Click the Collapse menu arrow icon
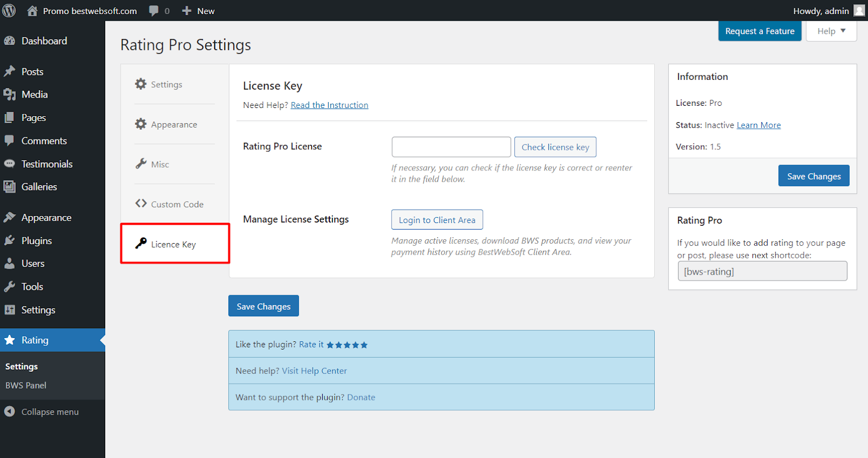The height and width of the screenshot is (458, 868). coord(10,411)
